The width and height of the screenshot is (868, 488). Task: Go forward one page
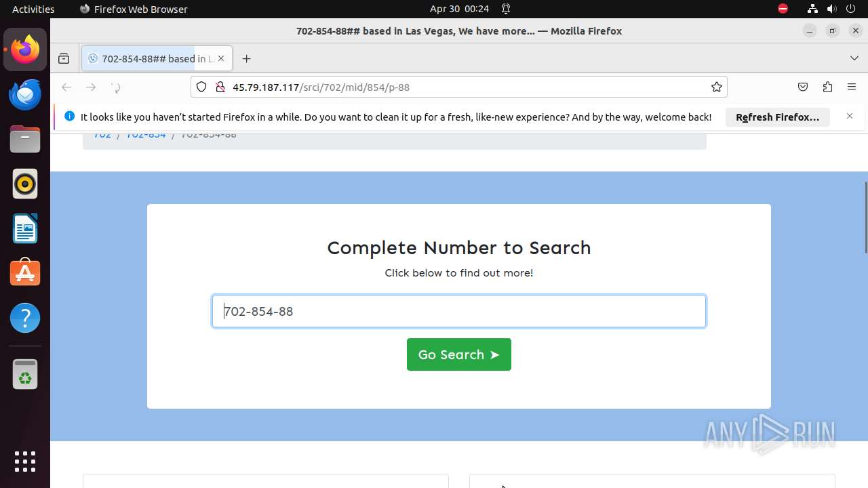pos(91,87)
